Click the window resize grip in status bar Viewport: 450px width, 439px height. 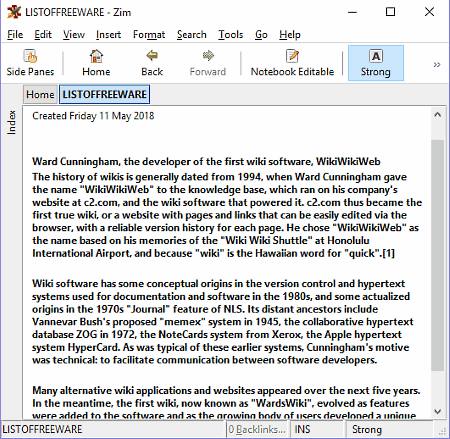(442, 432)
